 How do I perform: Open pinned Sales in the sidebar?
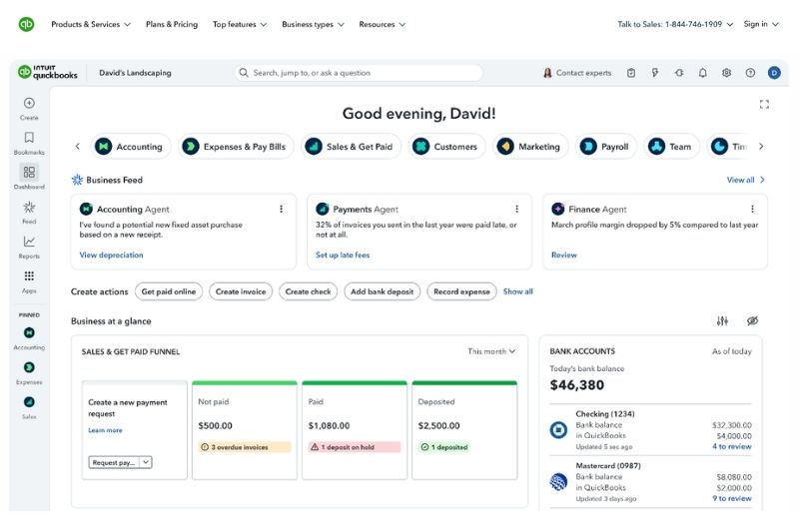tap(29, 408)
